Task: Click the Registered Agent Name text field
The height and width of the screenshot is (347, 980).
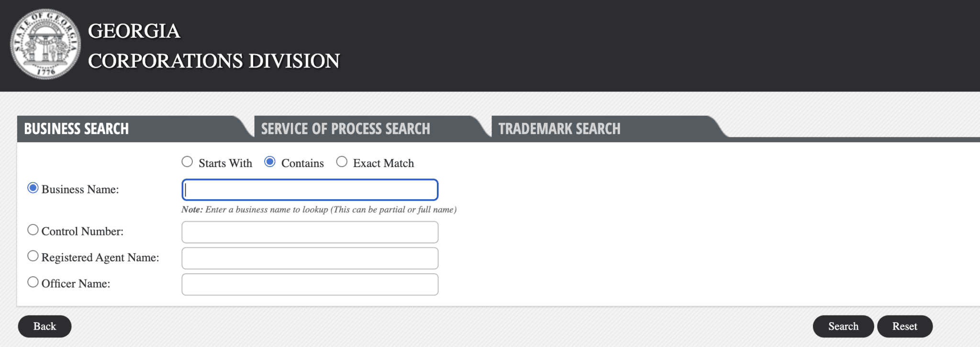Action: [x=310, y=258]
